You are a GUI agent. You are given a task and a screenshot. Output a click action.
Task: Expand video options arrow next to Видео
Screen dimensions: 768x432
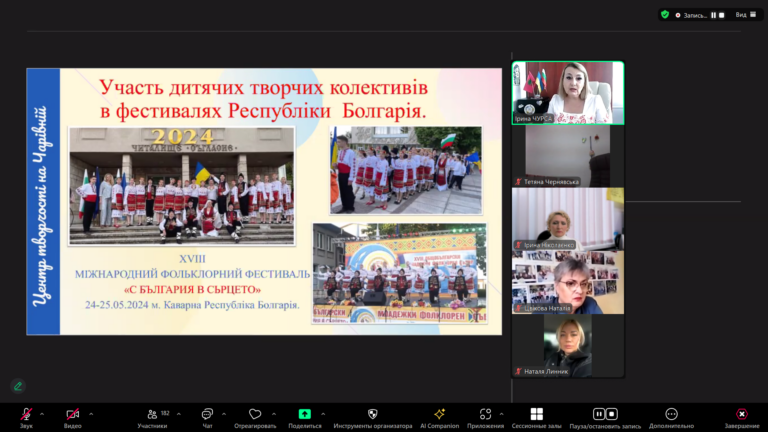tap(91, 413)
